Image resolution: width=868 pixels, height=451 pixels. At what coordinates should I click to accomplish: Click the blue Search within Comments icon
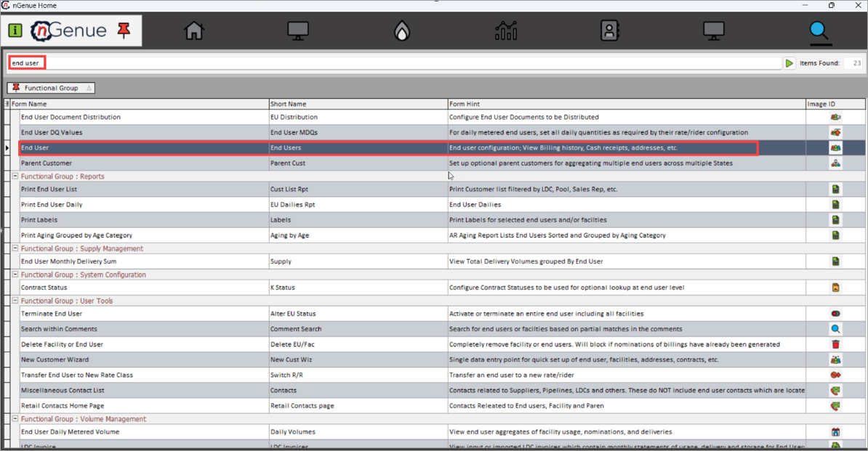click(x=835, y=329)
